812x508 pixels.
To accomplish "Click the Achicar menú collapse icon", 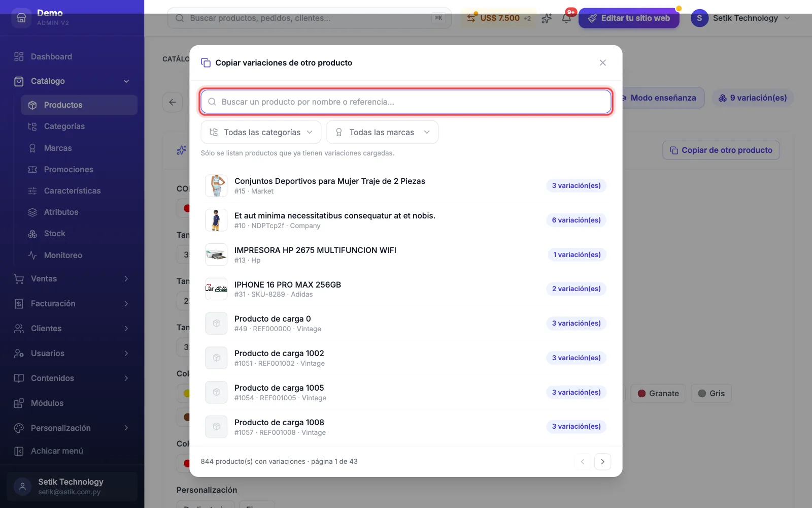I will pyautogui.click(x=19, y=451).
